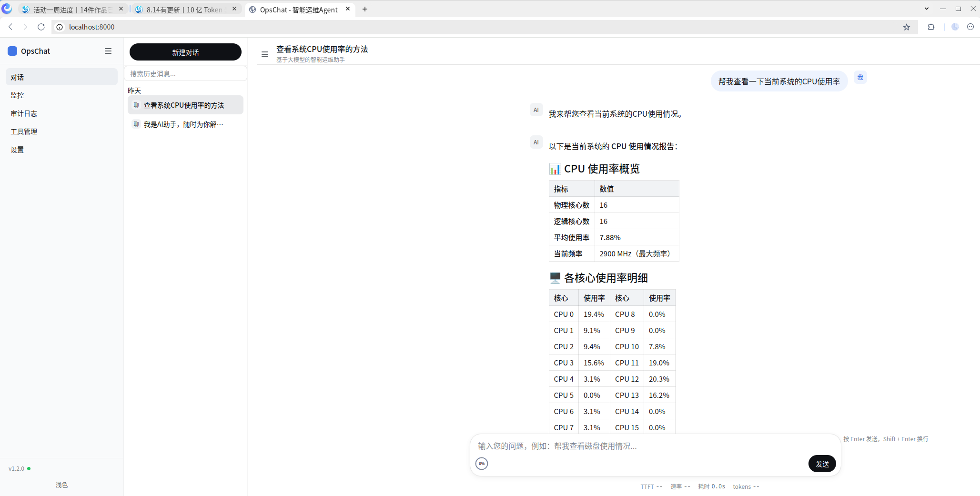The width and height of the screenshot is (980, 496).
Task: Click the 7.88% average usage value
Action: pyautogui.click(x=610, y=237)
